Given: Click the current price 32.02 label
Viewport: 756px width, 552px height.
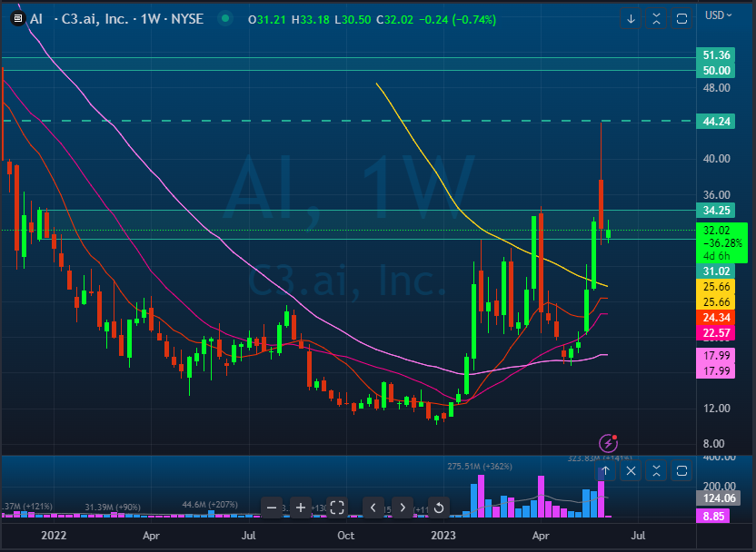Looking at the screenshot, I should pyautogui.click(x=721, y=242).
